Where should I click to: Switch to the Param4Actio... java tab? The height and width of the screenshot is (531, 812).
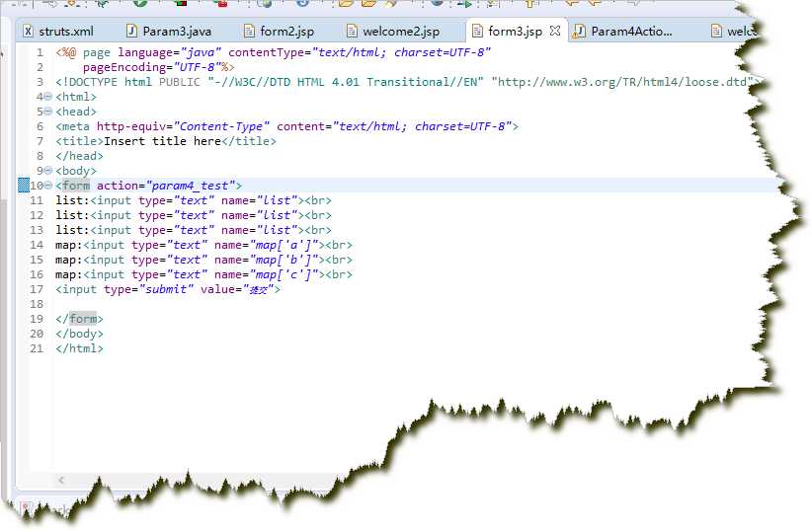[624, 31]
